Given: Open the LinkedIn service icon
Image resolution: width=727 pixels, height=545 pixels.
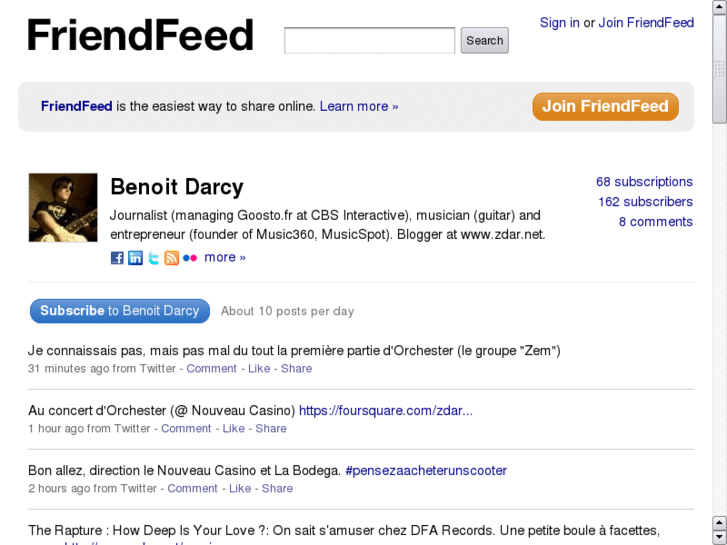Looking at the screenshot, I should 135,258.
